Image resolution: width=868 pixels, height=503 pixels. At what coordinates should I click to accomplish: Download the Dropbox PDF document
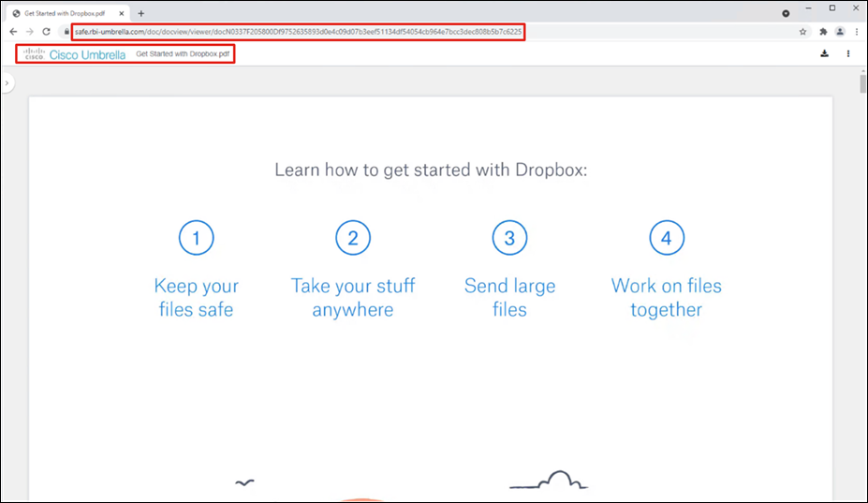(x=824, y=53)
